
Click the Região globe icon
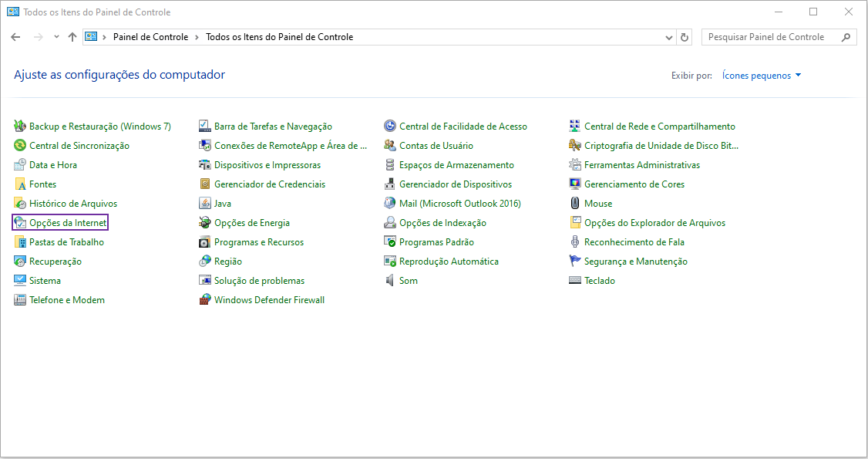tap(205, 262)
